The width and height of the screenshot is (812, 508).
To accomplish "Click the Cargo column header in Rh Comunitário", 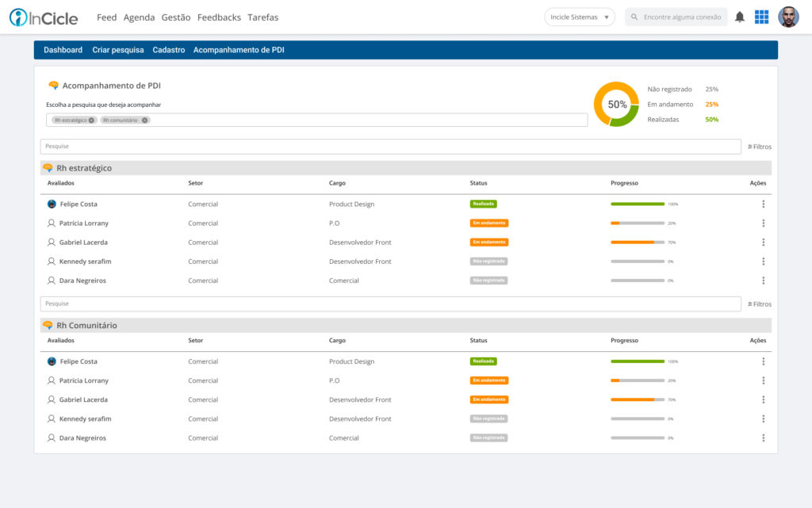I will (337, 341).
